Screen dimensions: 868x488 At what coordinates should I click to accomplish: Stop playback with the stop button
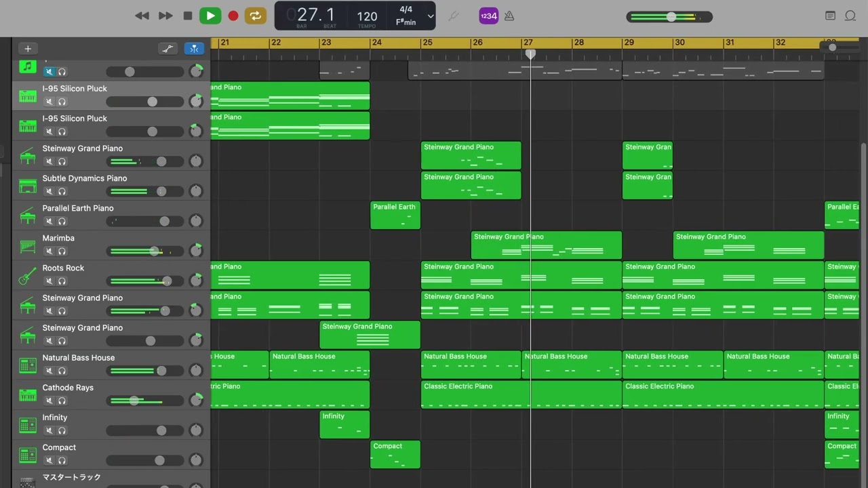[188, 16]
